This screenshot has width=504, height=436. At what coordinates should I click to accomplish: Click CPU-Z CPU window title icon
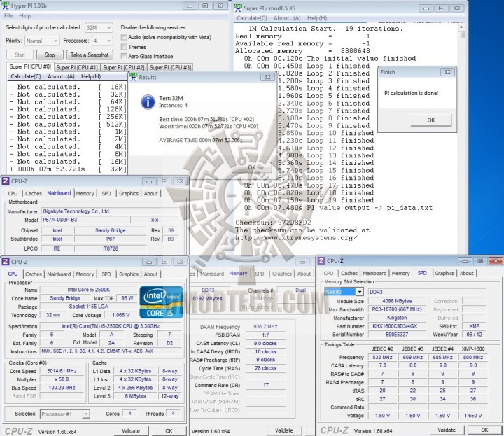(6, 262)
